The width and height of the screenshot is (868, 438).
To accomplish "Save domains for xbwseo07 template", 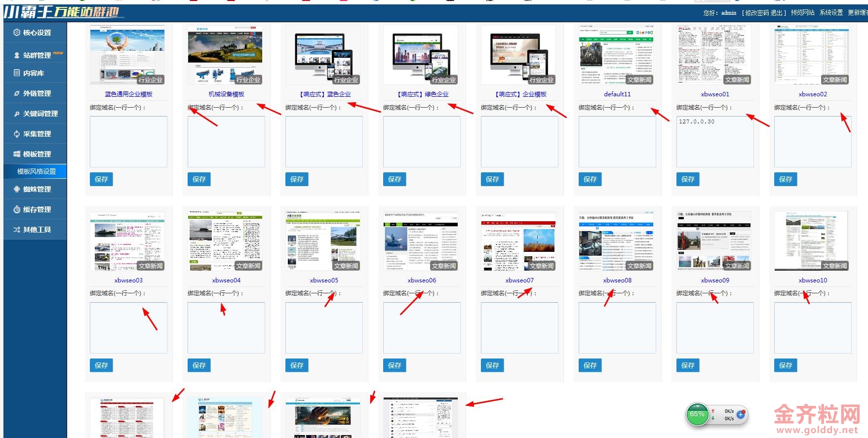I will [492, 365].
